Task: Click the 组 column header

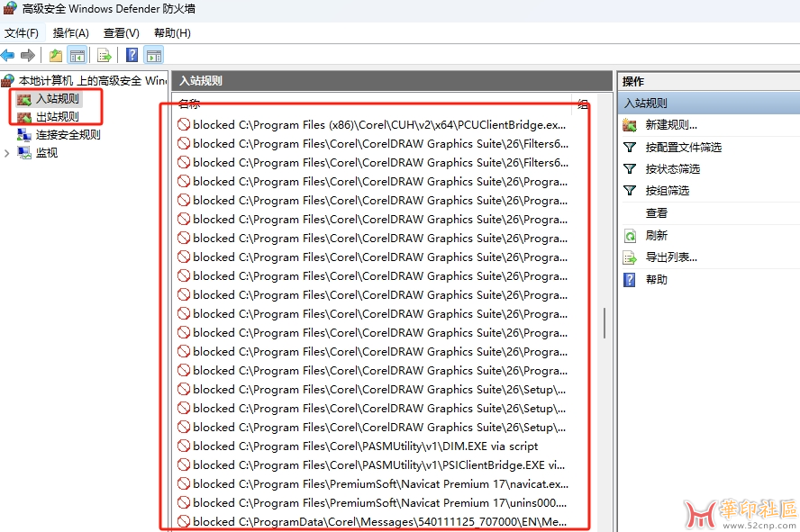Action: (583, 104)
